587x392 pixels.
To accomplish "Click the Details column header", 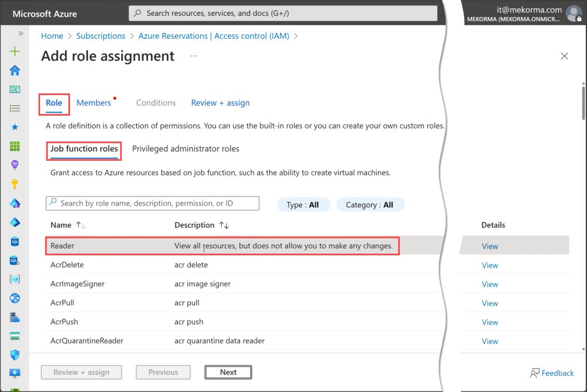I will pyautogui.click(x=493, y=225).
